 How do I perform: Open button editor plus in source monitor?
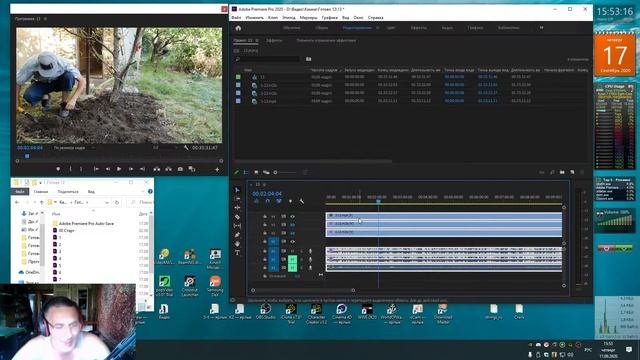(217, 169)
